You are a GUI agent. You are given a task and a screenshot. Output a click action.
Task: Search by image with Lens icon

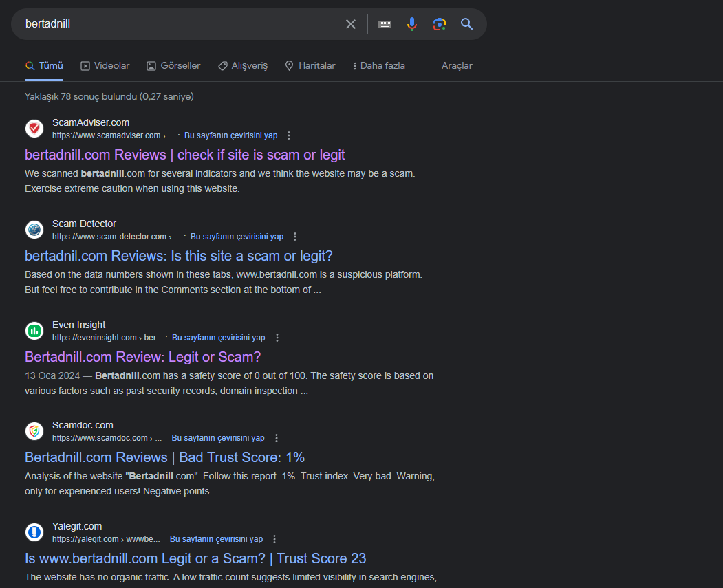pos(440,24)
